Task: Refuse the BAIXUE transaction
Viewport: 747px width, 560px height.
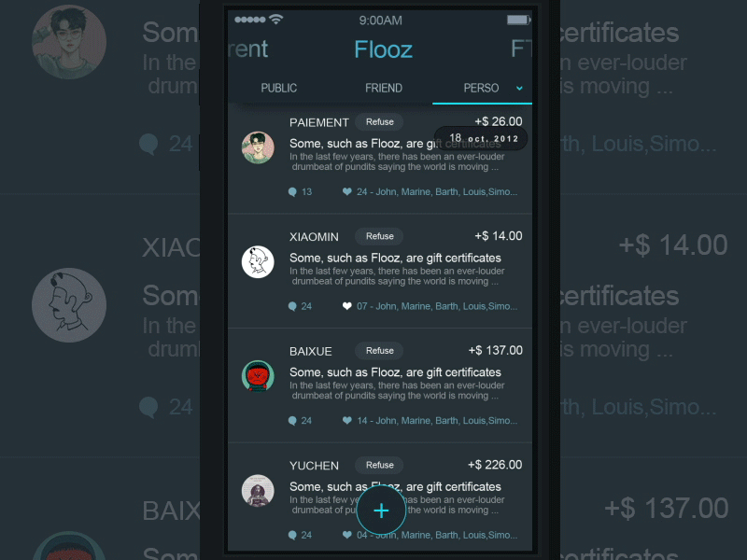Action: (x=379, y=351)
